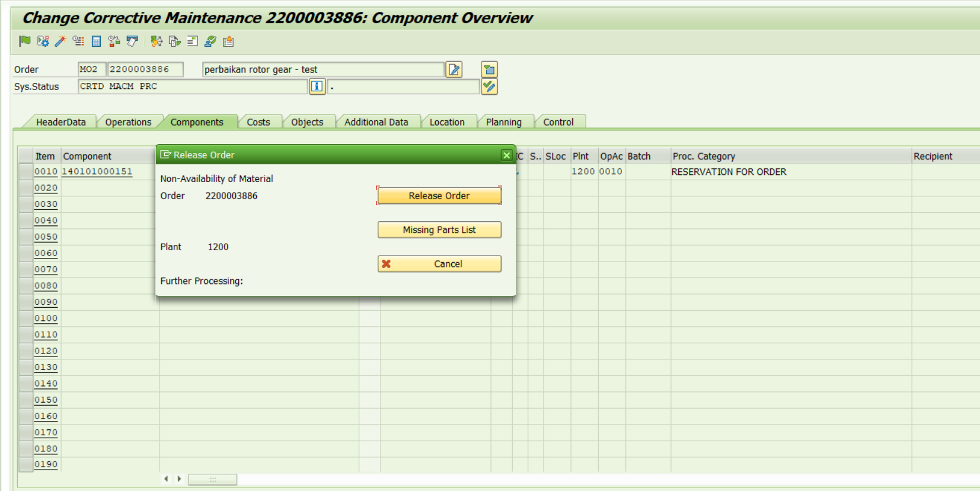
Task: Click the clock and scales scheduling icon
Action: [x=114, y=41]
